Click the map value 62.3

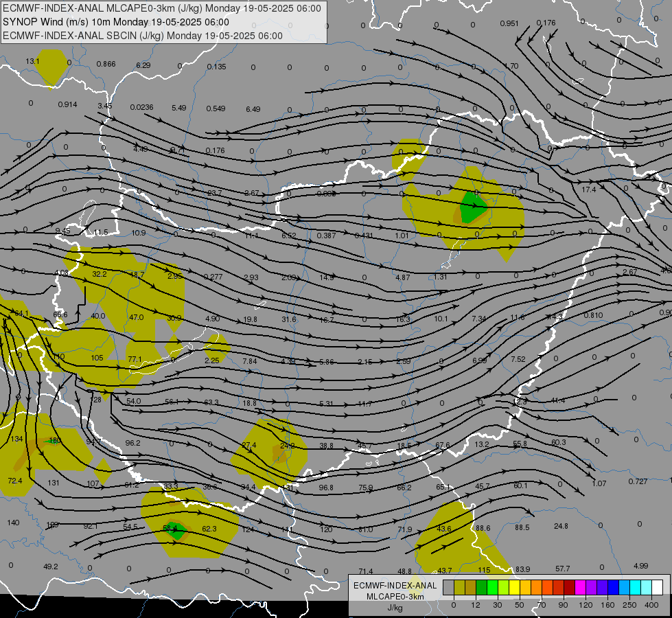point(209,529)
